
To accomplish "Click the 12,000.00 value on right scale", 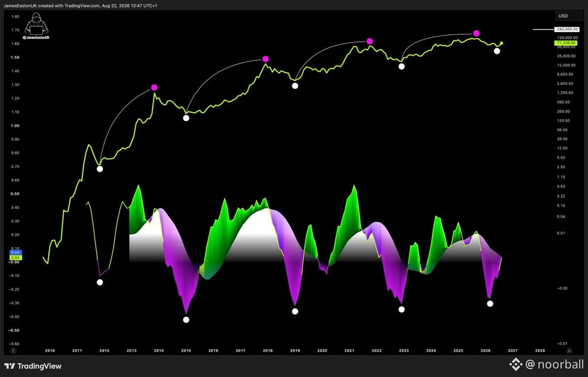I will pos(565,65).
